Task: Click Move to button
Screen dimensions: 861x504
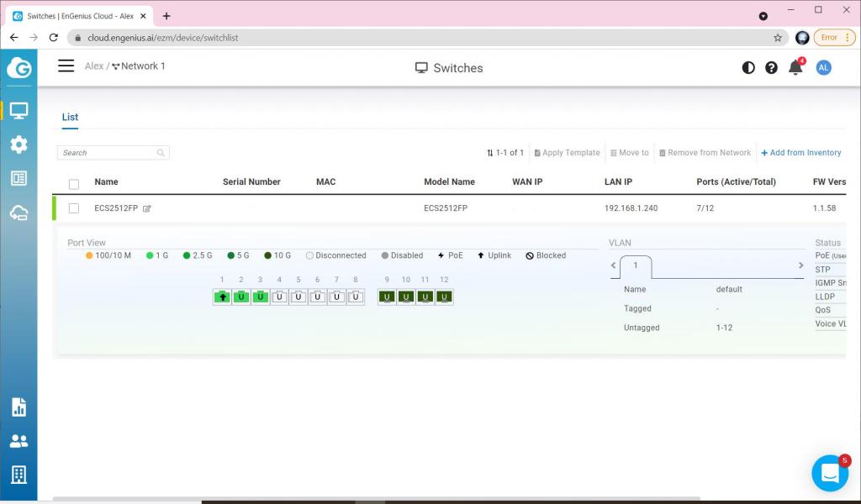Action: [x=630, y=153]
